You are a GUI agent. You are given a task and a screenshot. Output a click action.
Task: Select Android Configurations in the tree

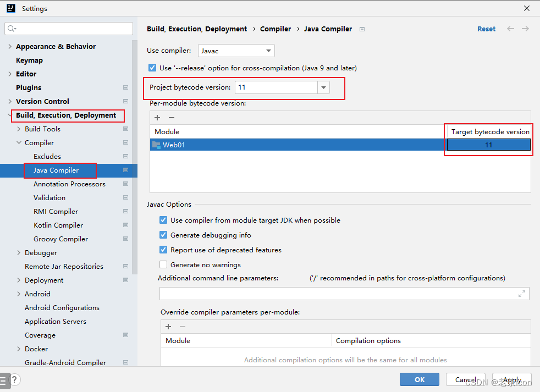pos(62,307)
